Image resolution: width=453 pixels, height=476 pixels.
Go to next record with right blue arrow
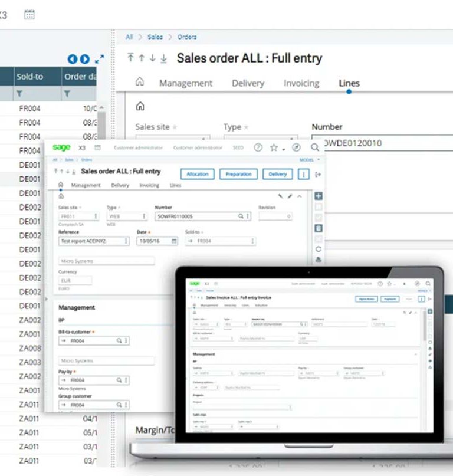tap(85, 59)
